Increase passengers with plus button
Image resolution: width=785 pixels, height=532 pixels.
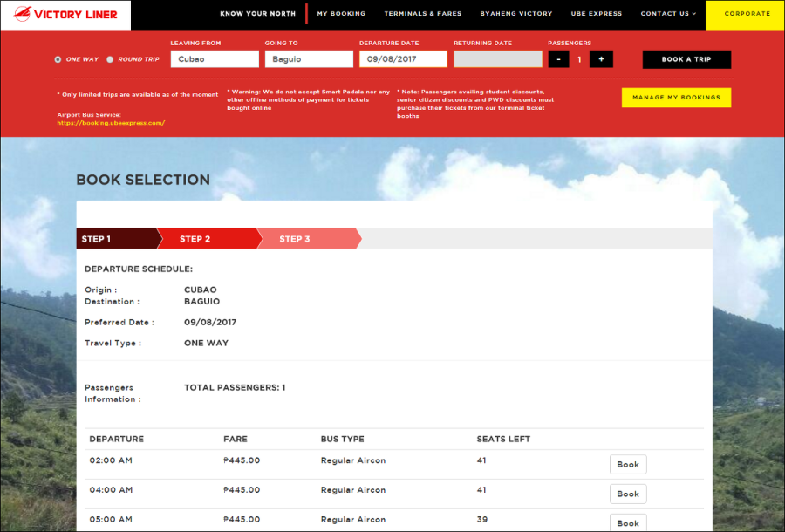[x=601, y=59]
